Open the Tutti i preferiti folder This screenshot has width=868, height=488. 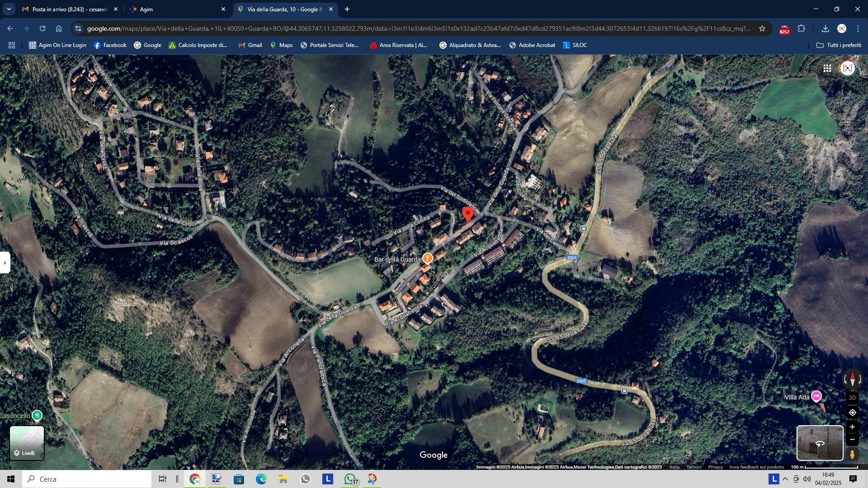coord(839,45)
